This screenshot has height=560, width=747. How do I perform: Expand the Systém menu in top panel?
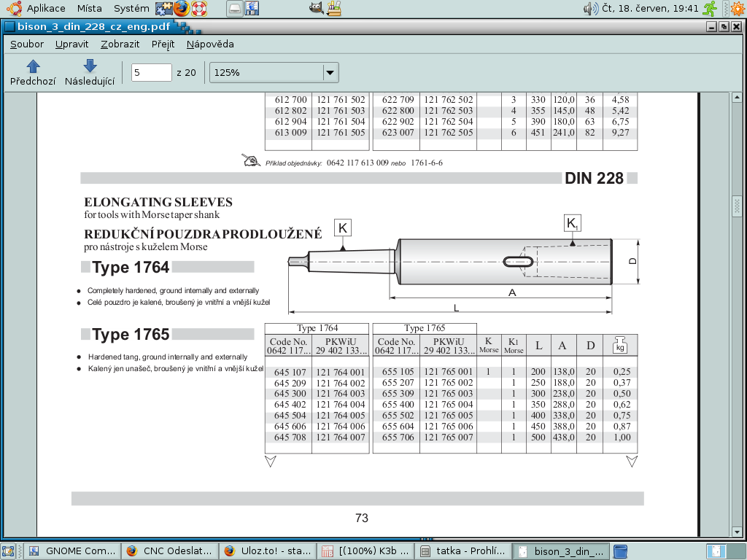pyautogui.click(x=132, y=9)
